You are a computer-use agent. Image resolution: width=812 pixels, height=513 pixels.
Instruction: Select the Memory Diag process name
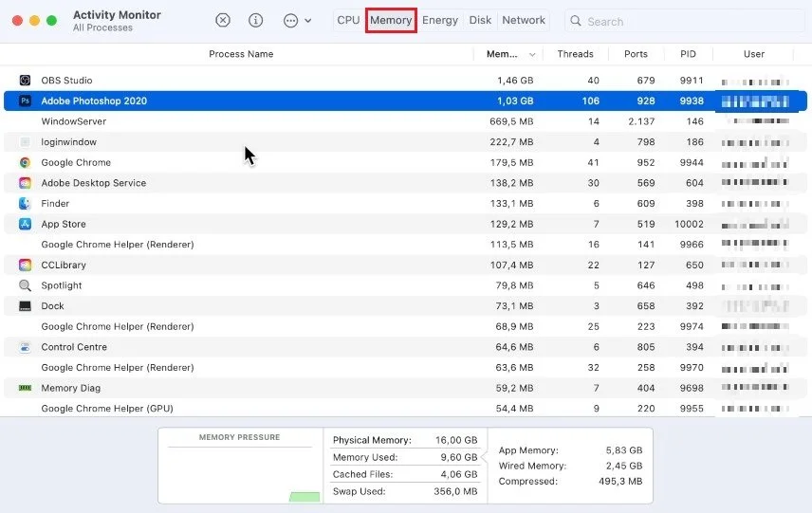click(x=71, y=388)
